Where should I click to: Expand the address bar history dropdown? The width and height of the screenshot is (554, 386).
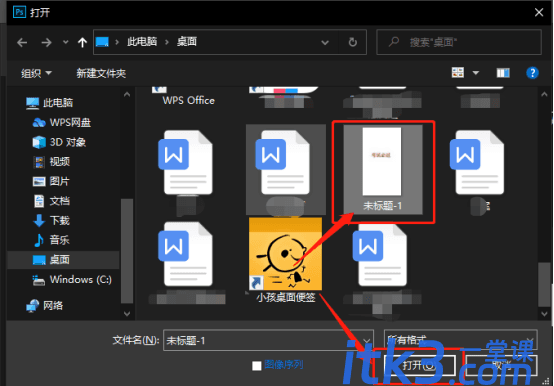[325, 42]
